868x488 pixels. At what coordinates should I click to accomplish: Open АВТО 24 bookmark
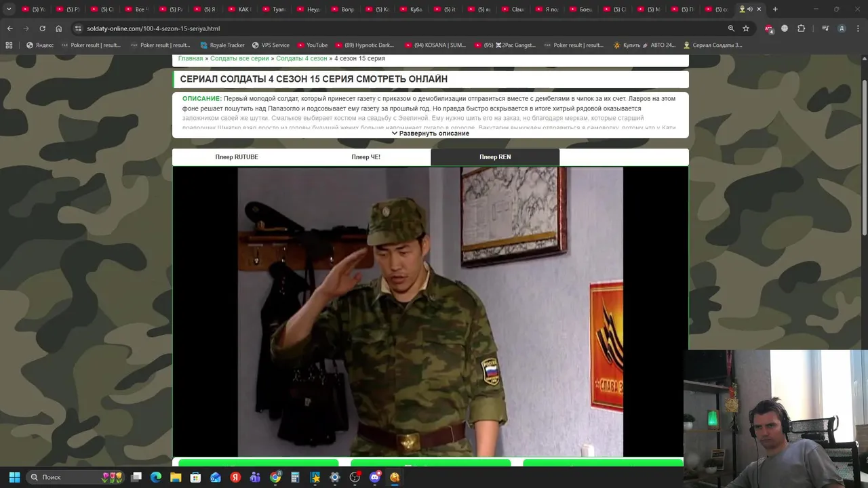[x=644, y=45]
